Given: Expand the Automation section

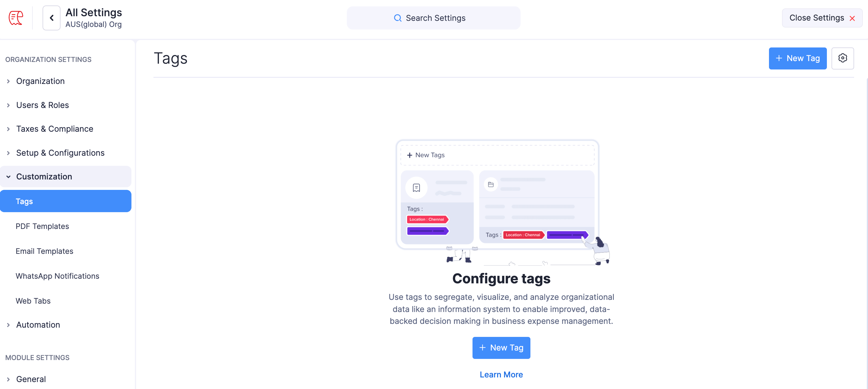Looking at the screenshot, I should (38, 324).
